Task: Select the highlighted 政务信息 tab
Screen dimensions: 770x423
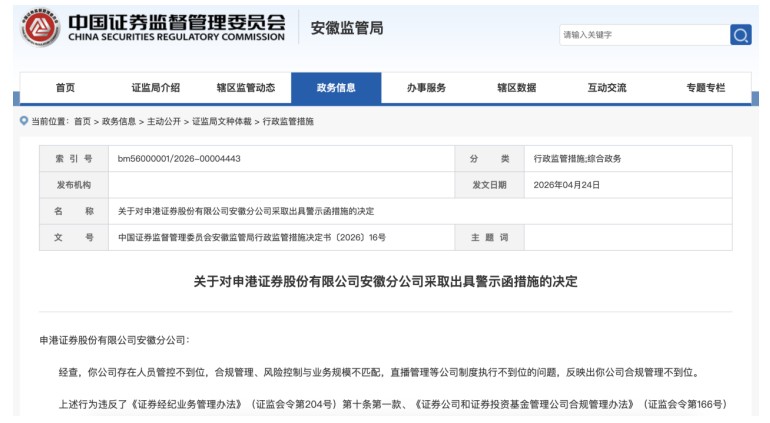Action: (336, 87)
